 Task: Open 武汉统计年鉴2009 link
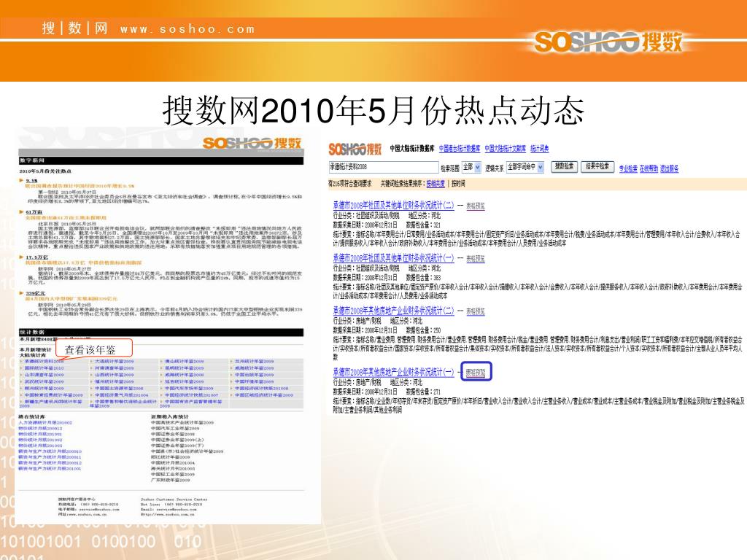[44, 381]
